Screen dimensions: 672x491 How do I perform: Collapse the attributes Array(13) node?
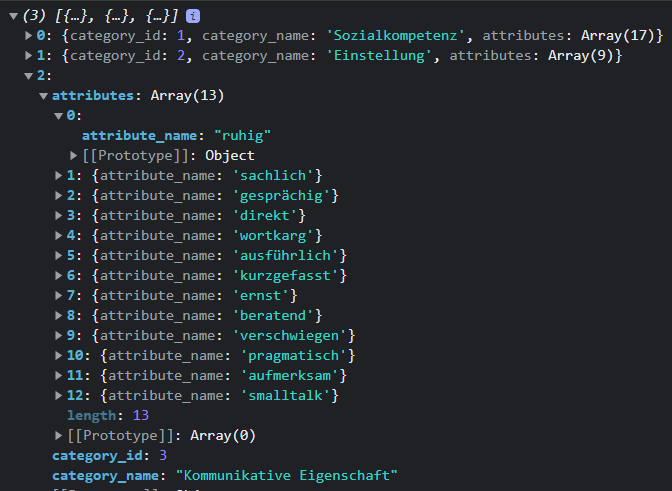click(x=43, y=96)
